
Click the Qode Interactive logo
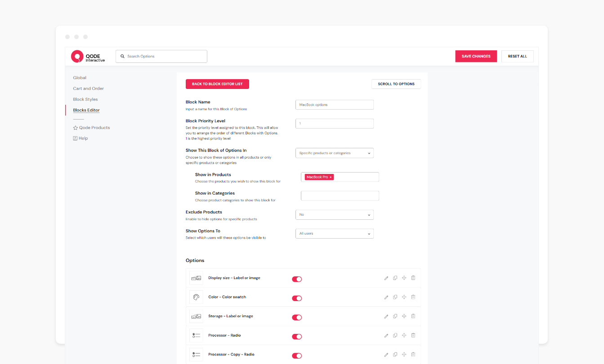point(88,56)
